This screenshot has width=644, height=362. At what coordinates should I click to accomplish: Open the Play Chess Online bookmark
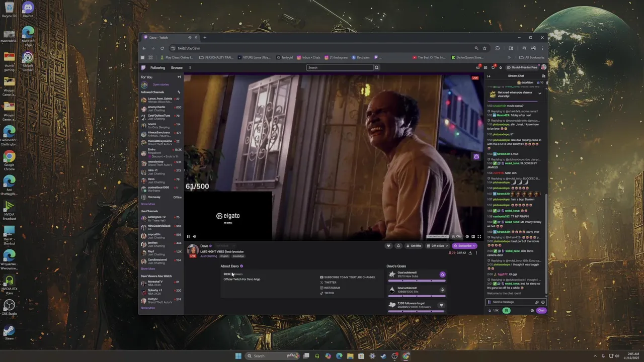177,57
